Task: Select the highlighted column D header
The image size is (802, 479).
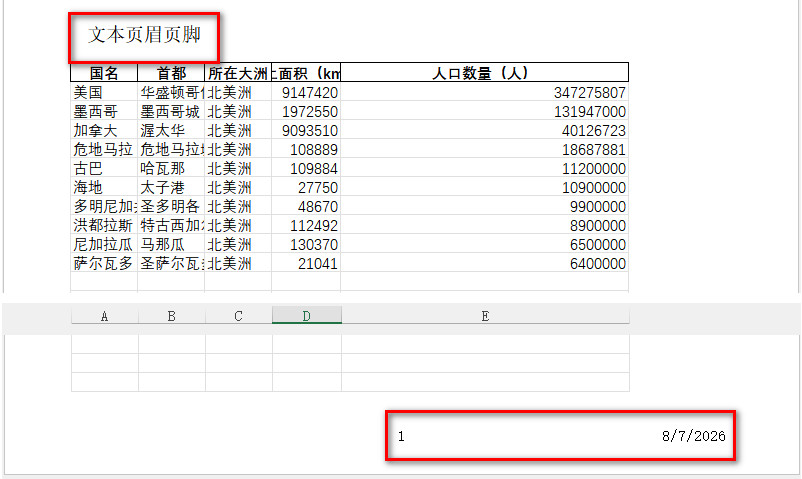Action: tap(306, 316)
